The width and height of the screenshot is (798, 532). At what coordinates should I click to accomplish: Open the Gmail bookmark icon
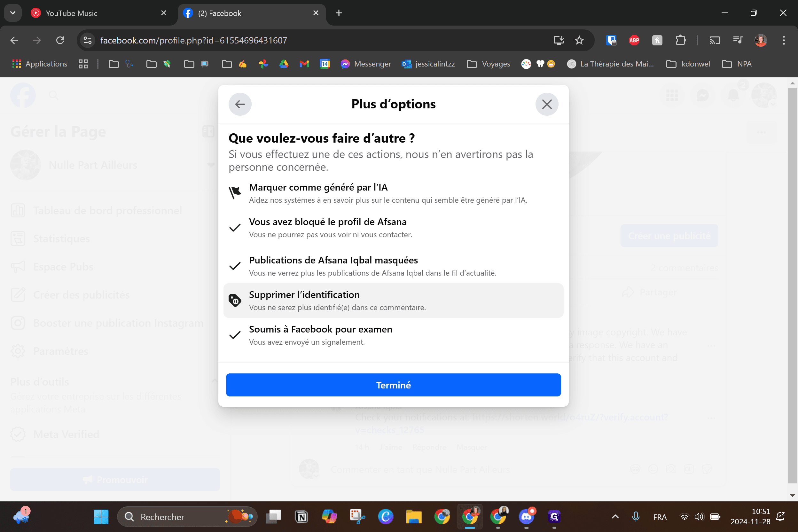(304, 64)
